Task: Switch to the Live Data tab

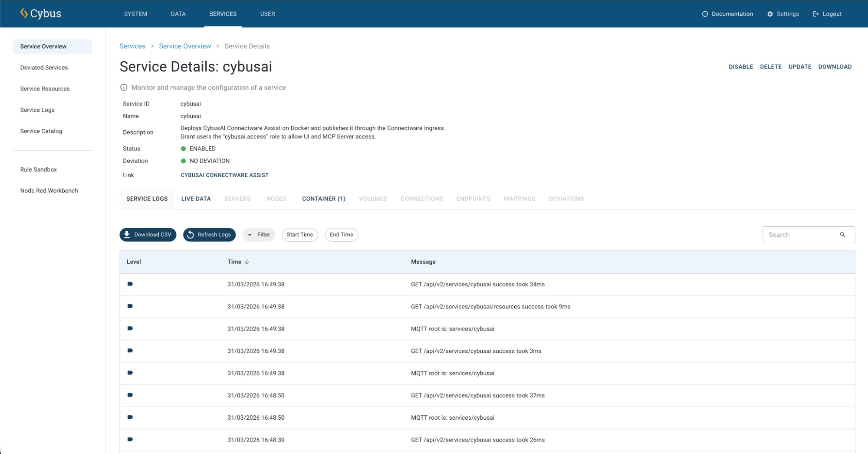Action: click(x=196, y=199)
